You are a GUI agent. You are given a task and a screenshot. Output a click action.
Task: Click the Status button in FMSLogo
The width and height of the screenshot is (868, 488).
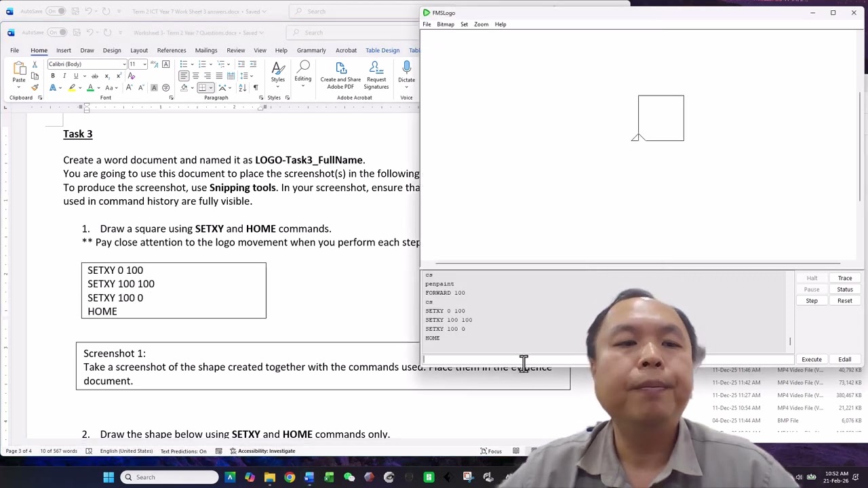pos(845,289)
